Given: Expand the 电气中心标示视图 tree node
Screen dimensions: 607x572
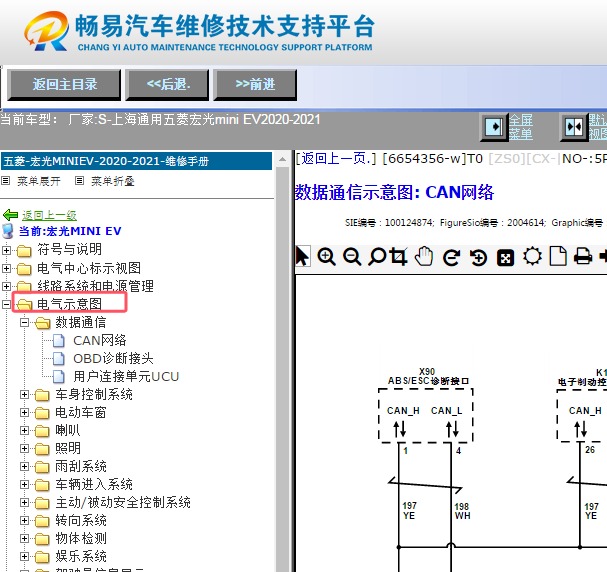Looking at the screenshot, I should [x=7, y=268].
